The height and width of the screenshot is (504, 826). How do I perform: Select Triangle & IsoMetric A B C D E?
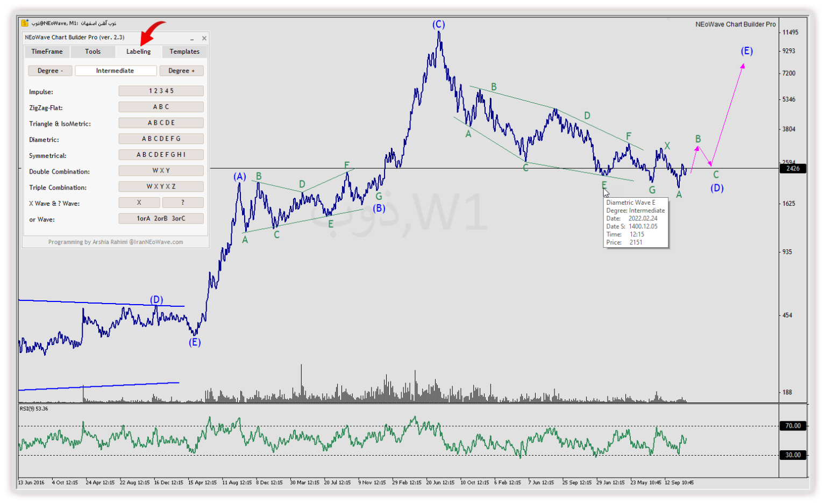[161, 123]
